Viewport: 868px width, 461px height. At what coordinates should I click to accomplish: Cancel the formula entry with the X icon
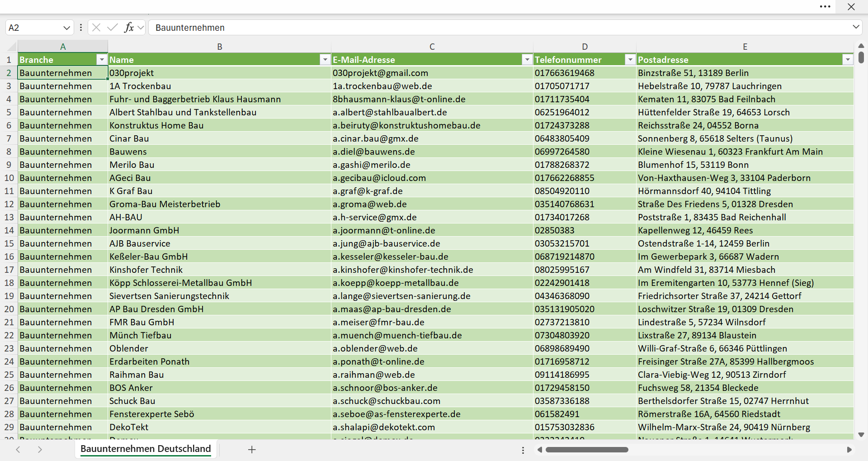(96, 28)
